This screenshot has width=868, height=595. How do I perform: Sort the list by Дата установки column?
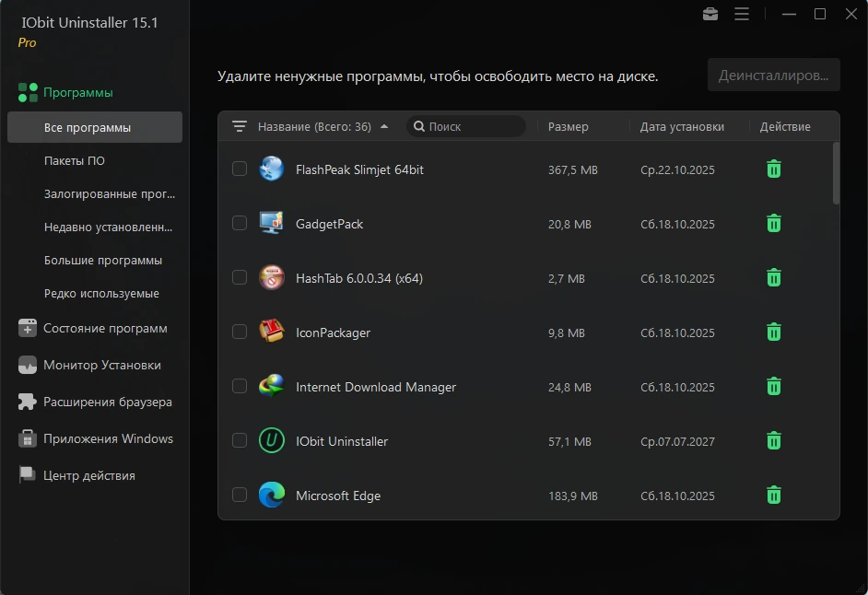tap(682, 127)
